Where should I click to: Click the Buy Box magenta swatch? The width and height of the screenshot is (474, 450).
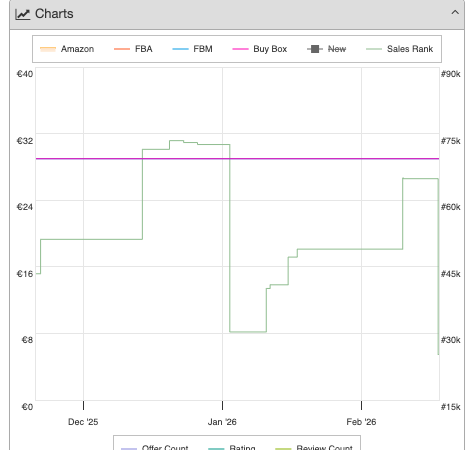[x=240, y=49]
